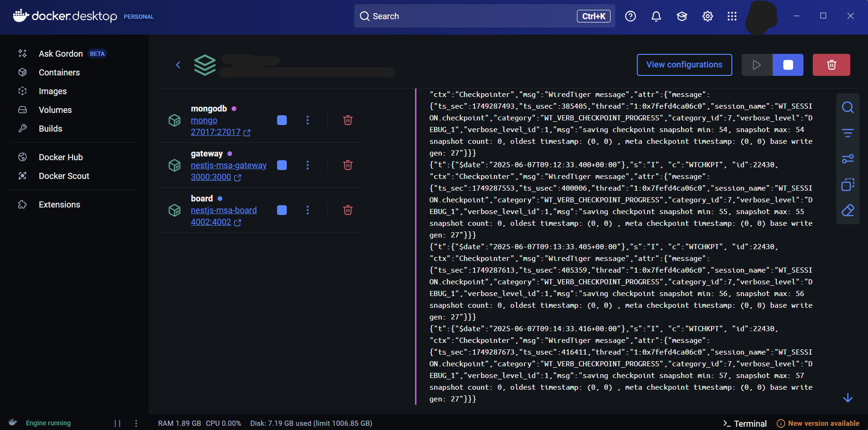Start the compose stack with play button
The image size is (868, 430).
point(757,65)
